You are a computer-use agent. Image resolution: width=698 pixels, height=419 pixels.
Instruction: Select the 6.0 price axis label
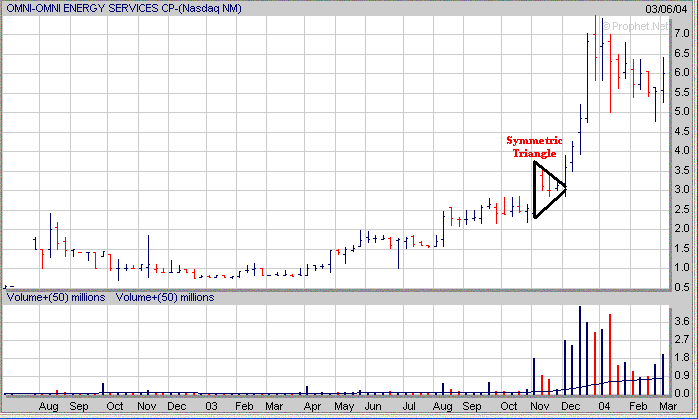click(682, 73)
